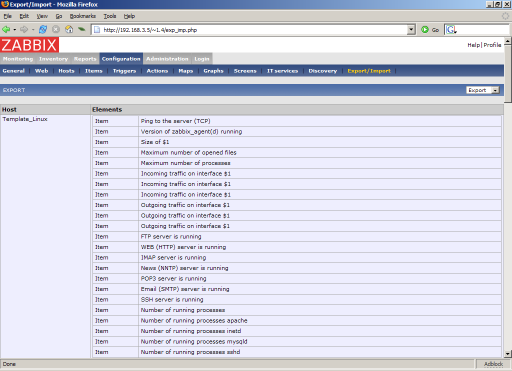Click the Reload page icon
The width and height of the screenshot is (512, 371).
[x=43, y=30]
